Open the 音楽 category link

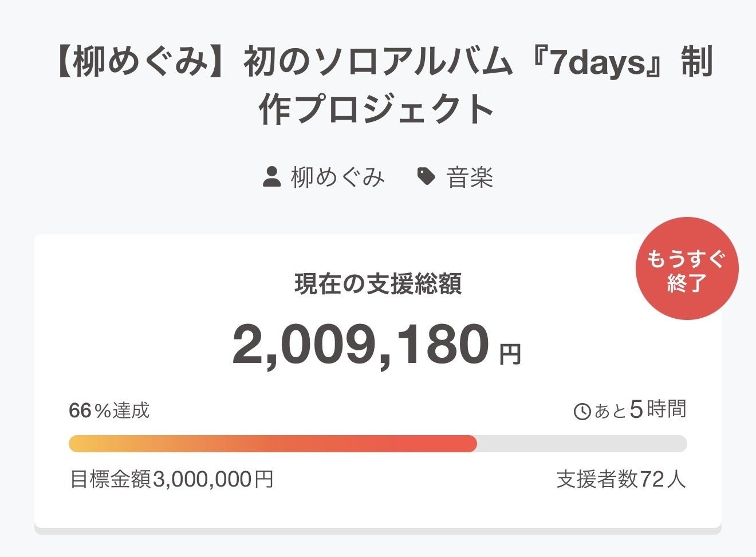[x=470, y=177]
